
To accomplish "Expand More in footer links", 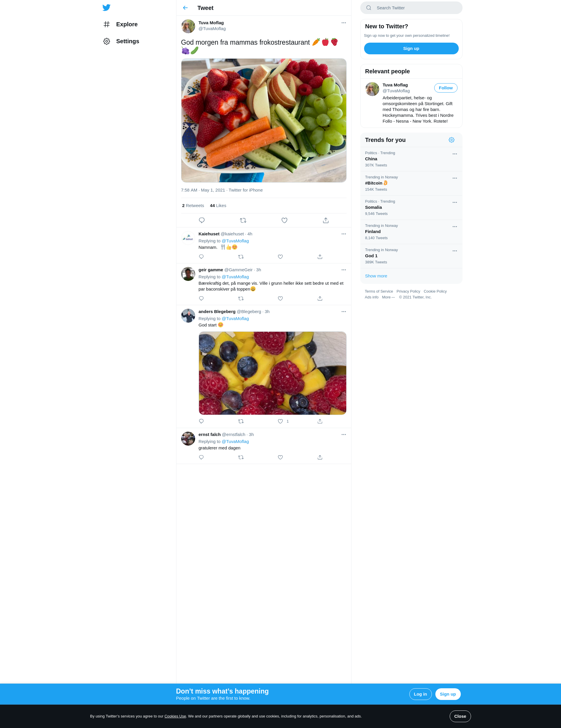I will (x=388, y=297).
